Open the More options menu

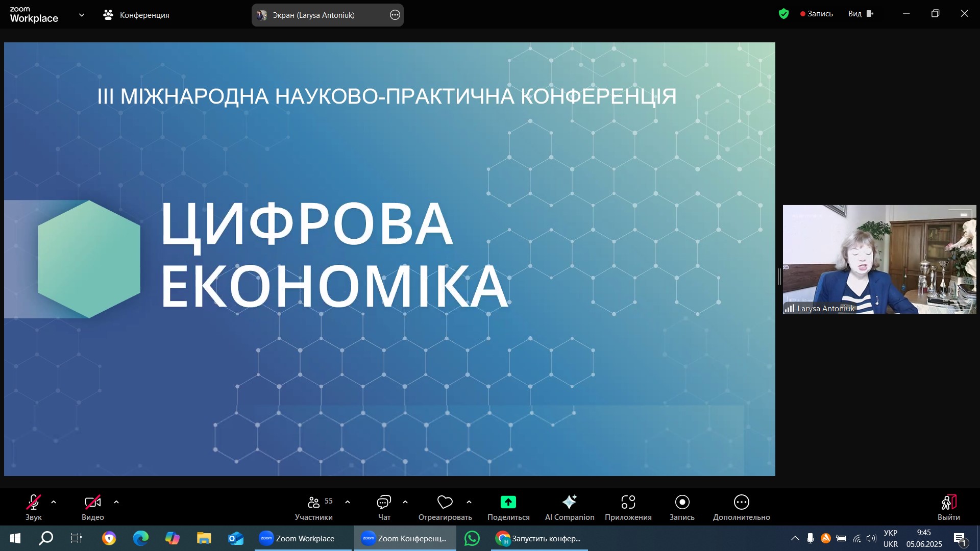[741, 503]
